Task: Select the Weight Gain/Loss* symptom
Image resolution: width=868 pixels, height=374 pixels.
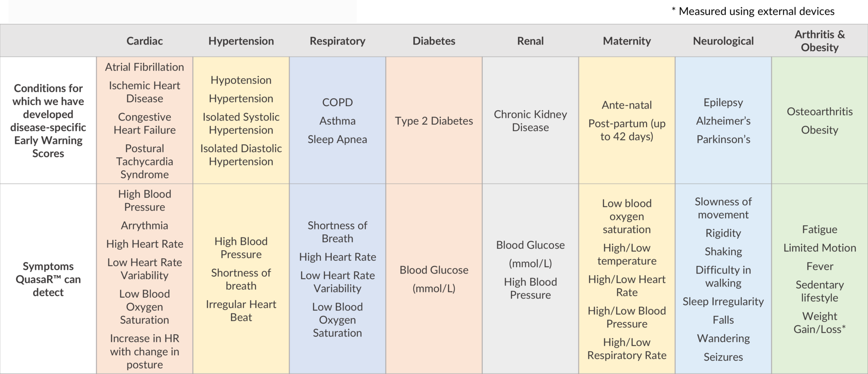Action: 820,323
